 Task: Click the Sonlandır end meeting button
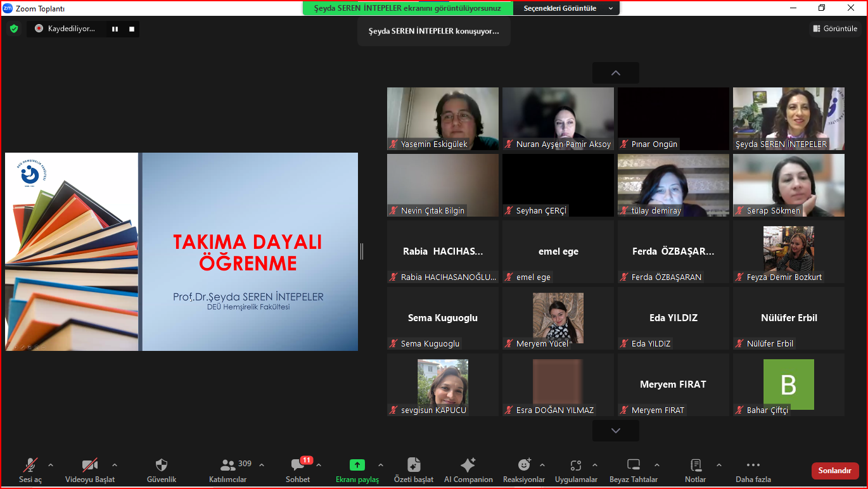tap(834, 471)
